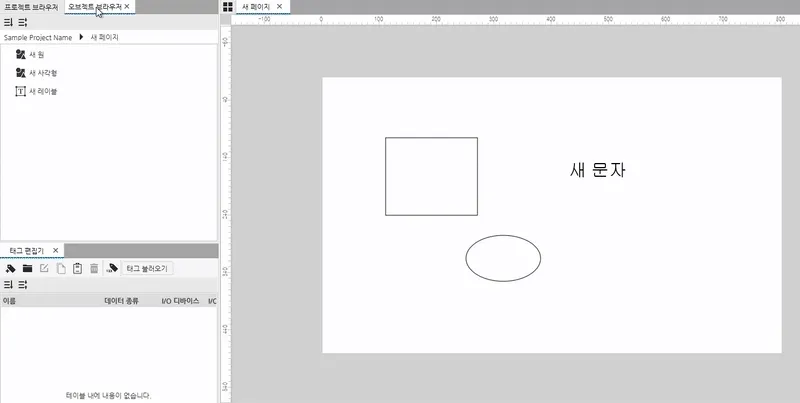This screenshot has width=800, height=403.
Task: Click the copy icon in tag editor
Action: pos(61,268)
